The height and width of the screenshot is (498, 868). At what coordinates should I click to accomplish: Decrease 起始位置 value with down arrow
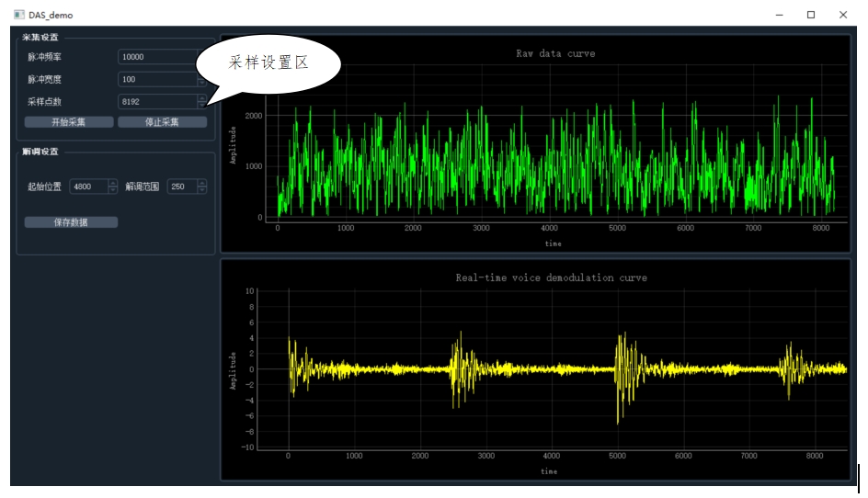click(x=113, y=190)
